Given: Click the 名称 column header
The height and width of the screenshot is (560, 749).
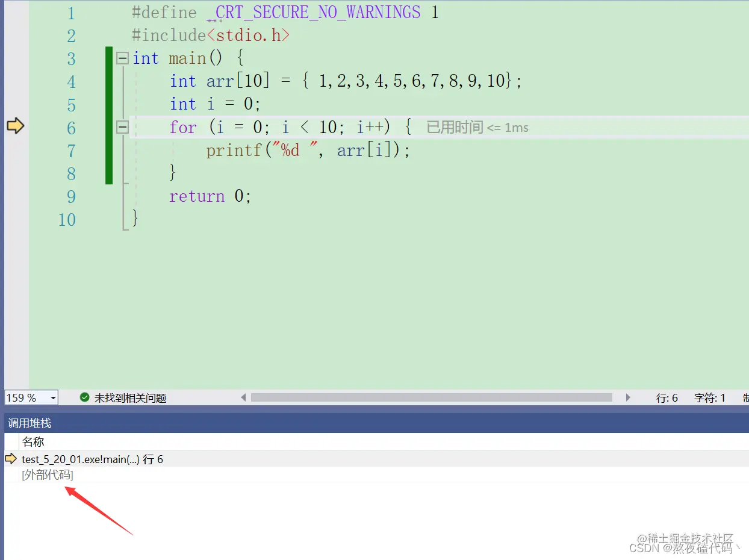Looking at the screenshot, I should tap(34, 442).
